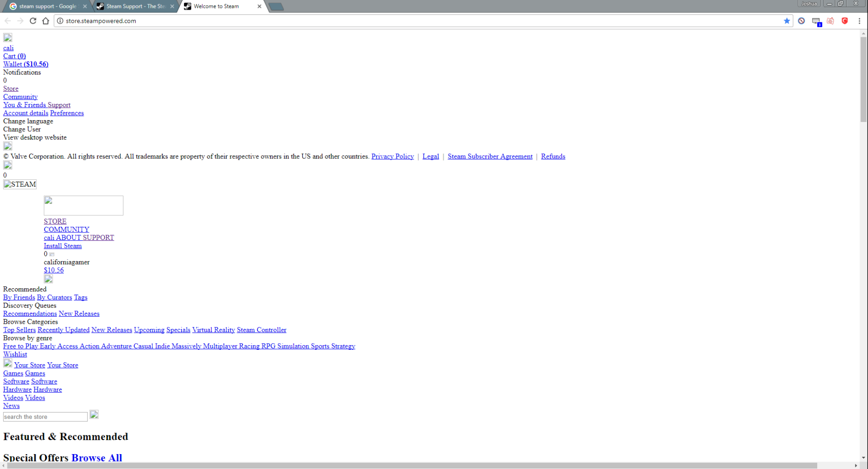Open the Refunds policy page
The height and width of the screenshot is (469, 868).
(x=553, y=156)
